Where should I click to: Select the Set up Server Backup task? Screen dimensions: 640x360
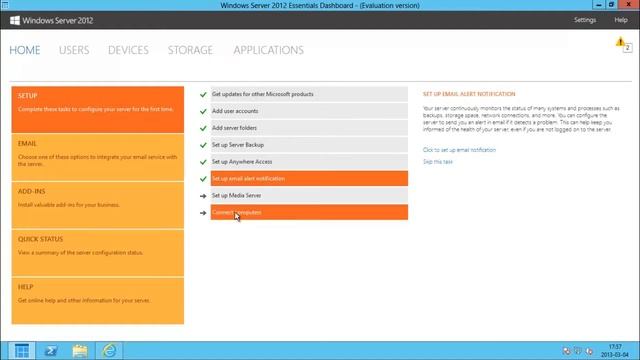pyautogui.click(x=309, y=145)
